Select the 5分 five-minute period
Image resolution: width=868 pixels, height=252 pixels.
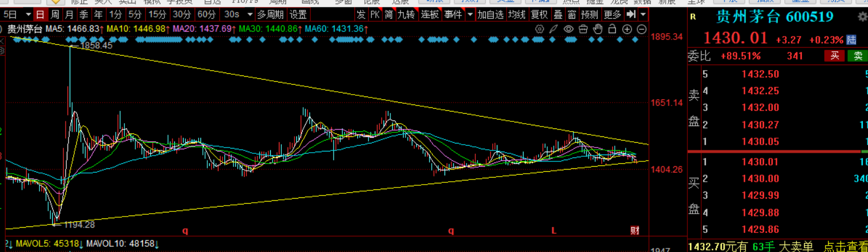click(135, 15)
